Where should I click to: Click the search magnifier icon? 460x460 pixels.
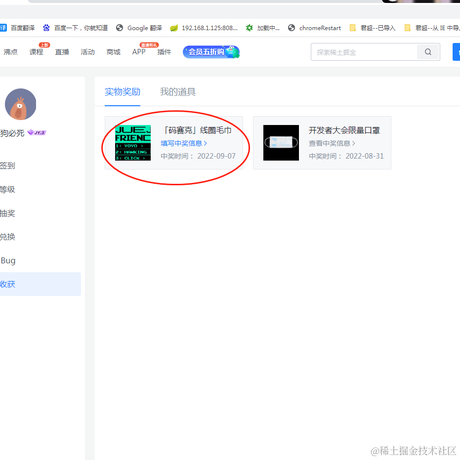[428, 52]
